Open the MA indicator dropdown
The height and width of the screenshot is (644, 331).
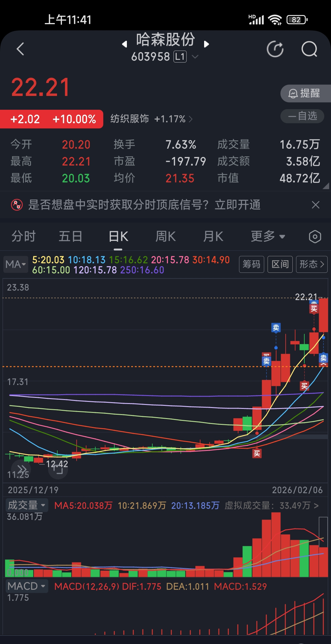click(x=16, y=264)
